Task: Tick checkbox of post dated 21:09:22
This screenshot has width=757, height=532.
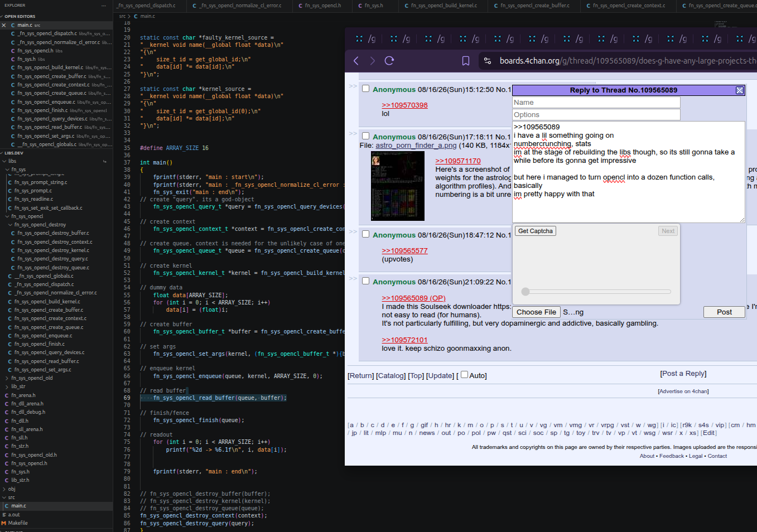Action: 366,281
